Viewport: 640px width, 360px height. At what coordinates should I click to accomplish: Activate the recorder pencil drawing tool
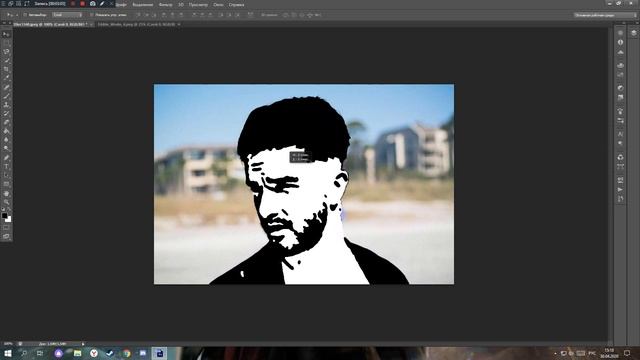102,4
